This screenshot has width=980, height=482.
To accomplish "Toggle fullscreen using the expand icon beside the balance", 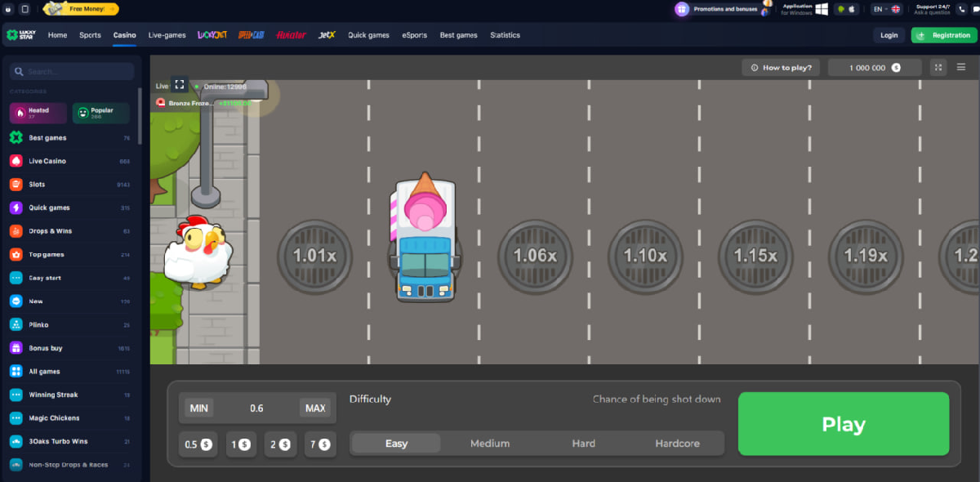I will pyautogui.click(x=938, y=68).
